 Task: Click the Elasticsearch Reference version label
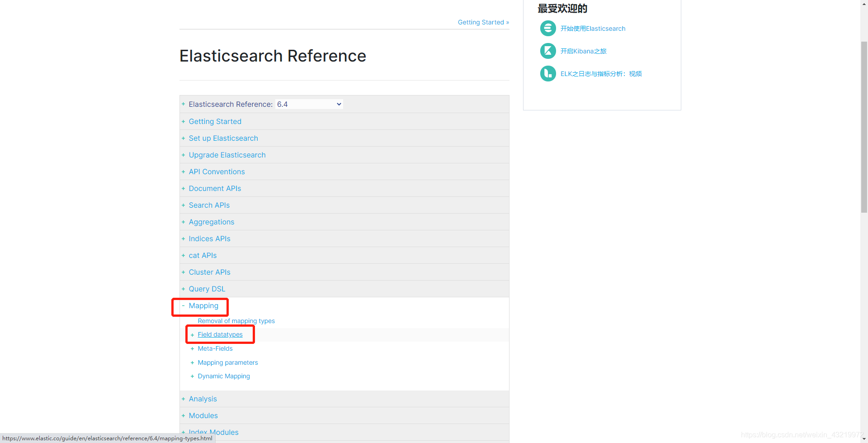pos(231,104)
